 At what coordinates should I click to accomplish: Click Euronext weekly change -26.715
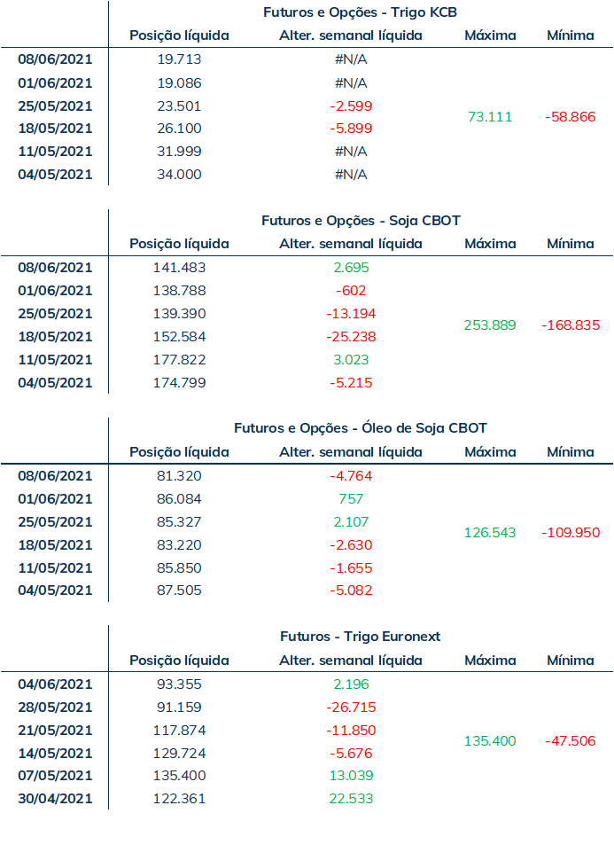[351, 708]
